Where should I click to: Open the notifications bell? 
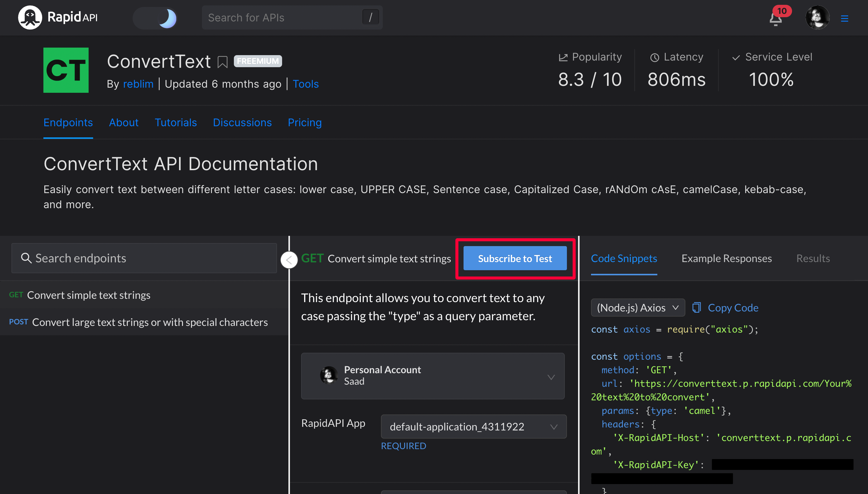[775, 19]
